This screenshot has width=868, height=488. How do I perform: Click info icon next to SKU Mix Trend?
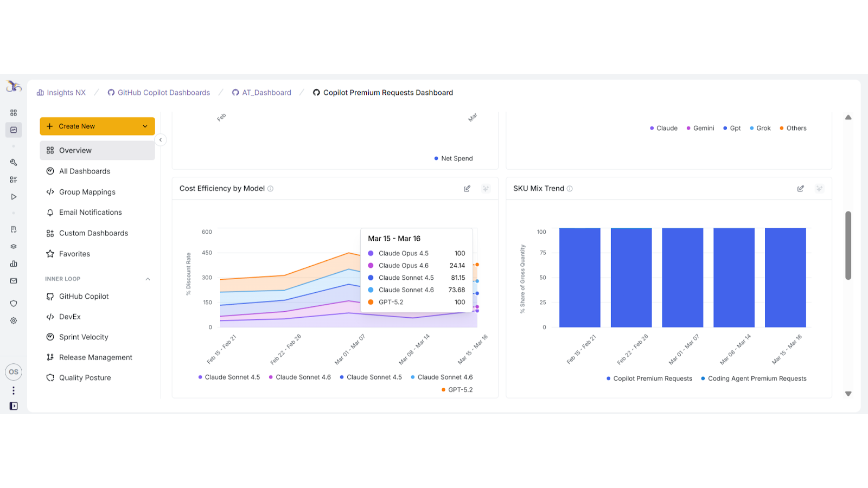[x=570, y=189]
